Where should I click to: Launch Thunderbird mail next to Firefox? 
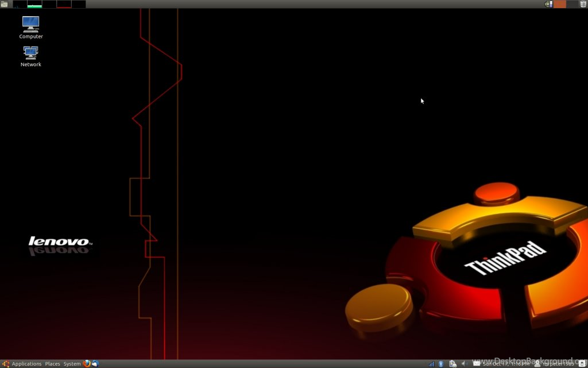[x=95, y=363]
